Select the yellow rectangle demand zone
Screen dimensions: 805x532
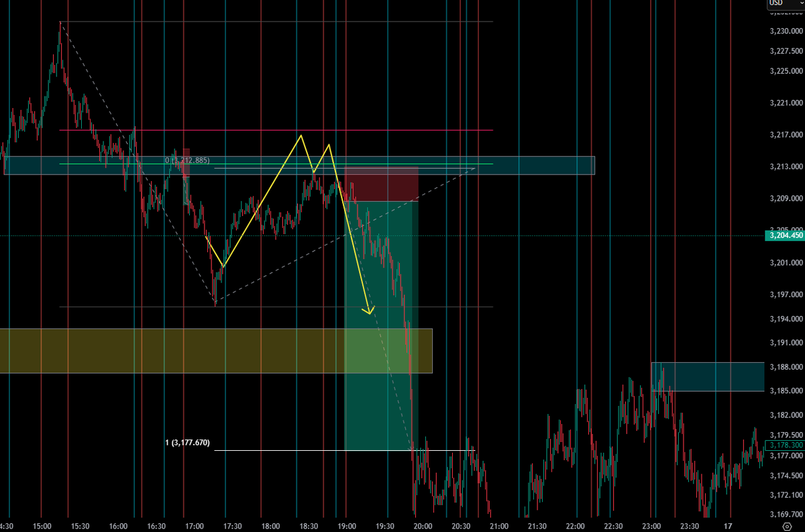point(216,350)
